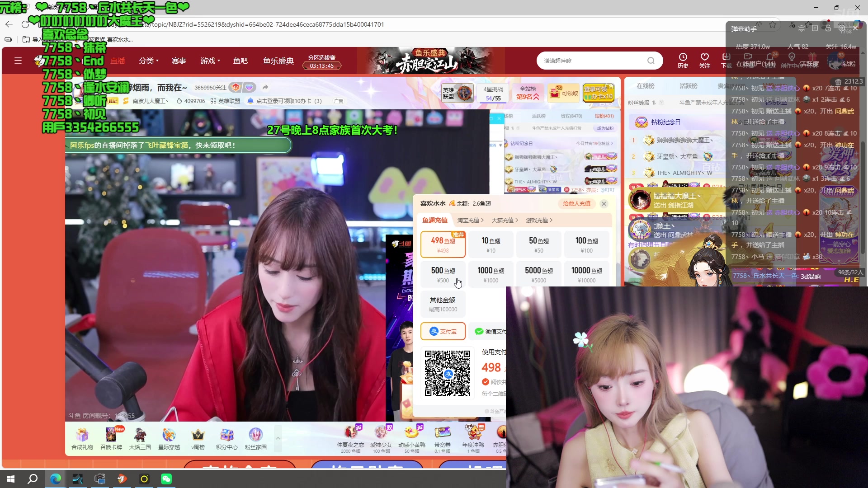Open Windows taskbar search

[33, 479]
